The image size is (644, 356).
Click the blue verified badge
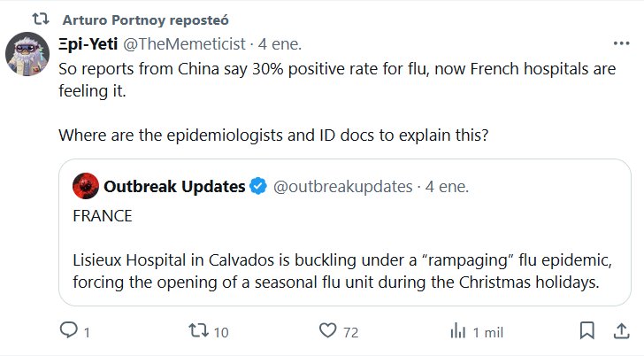click(x=258, y=186)
